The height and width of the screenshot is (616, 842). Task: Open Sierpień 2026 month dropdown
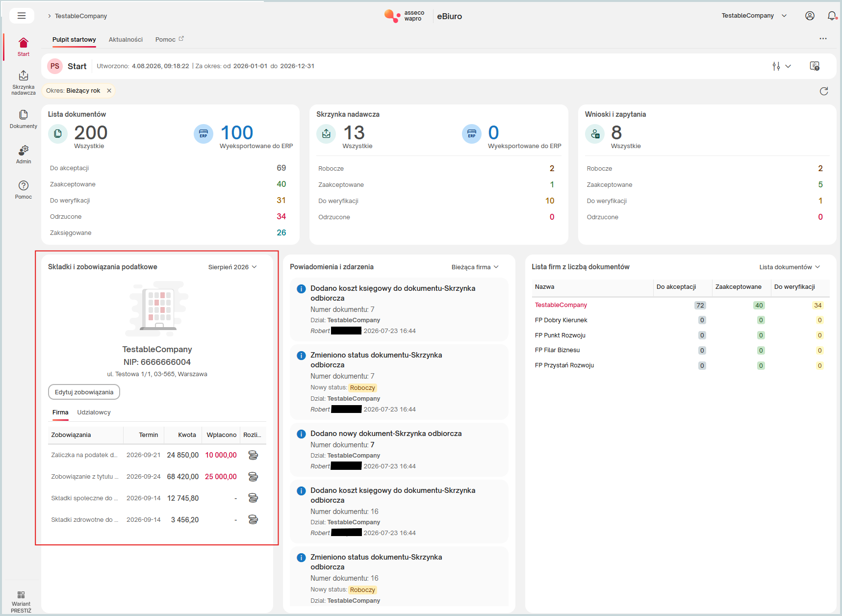click(232, 267)
